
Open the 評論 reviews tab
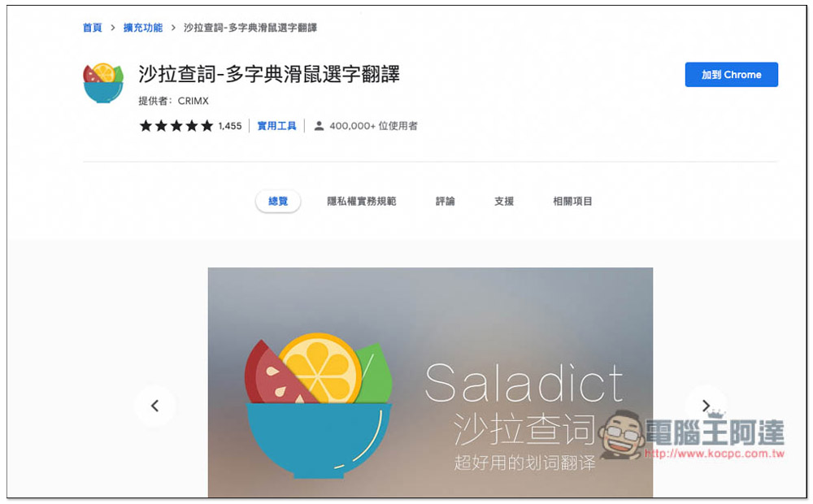point(445,201)
